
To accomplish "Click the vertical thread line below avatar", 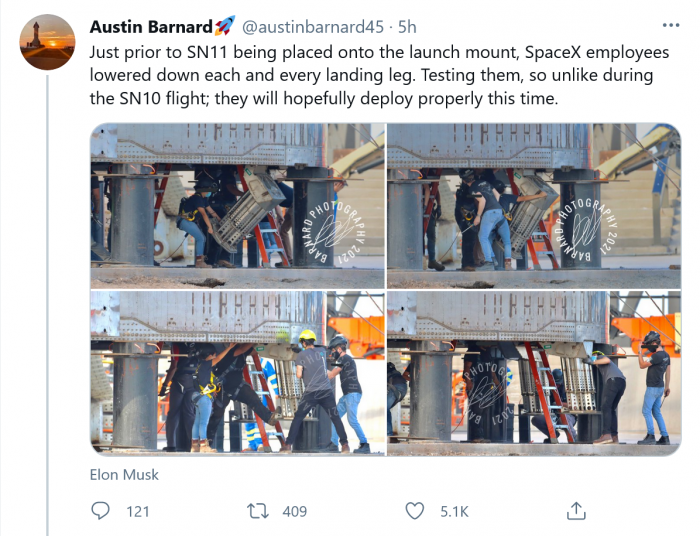I will (x=47, y=305).
